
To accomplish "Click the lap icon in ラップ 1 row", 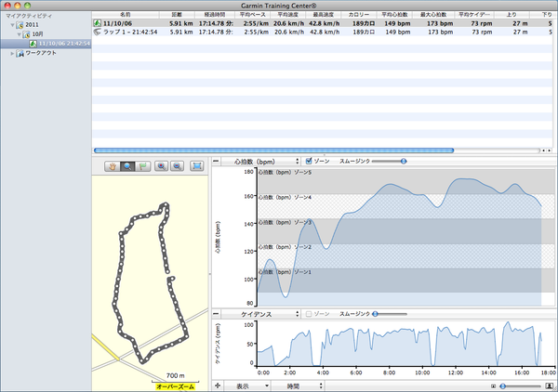I will tap(97, 32).
